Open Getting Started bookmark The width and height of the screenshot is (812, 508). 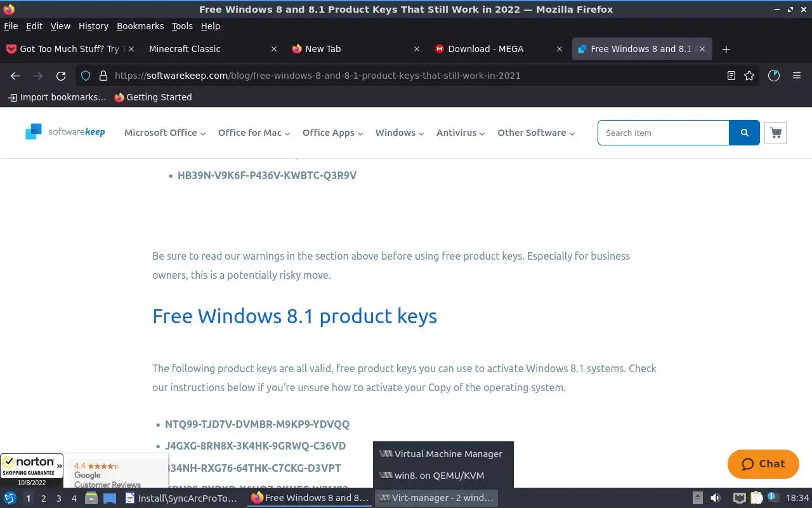coord(153,97)
